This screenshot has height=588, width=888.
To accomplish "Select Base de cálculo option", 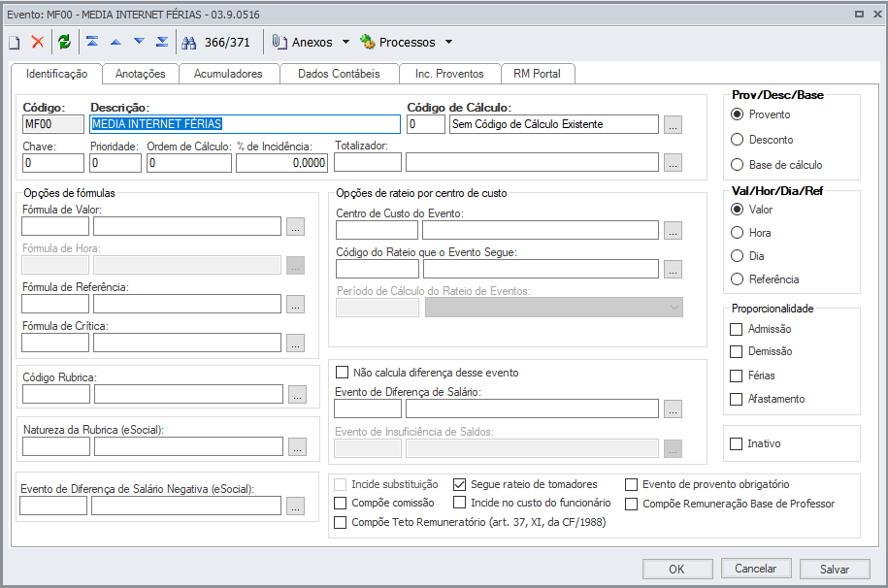I will coord(737,165).
